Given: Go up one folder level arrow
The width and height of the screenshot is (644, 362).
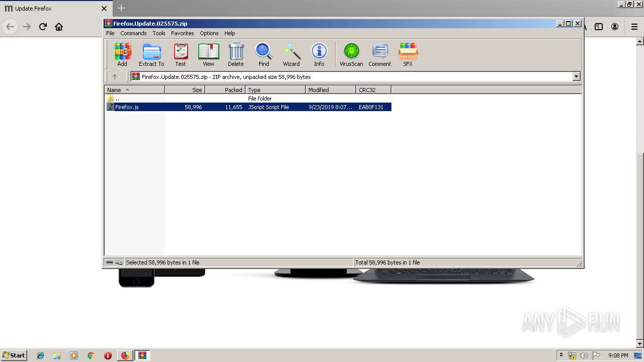Looking at the screenshot, I should (x=115, y=76).
